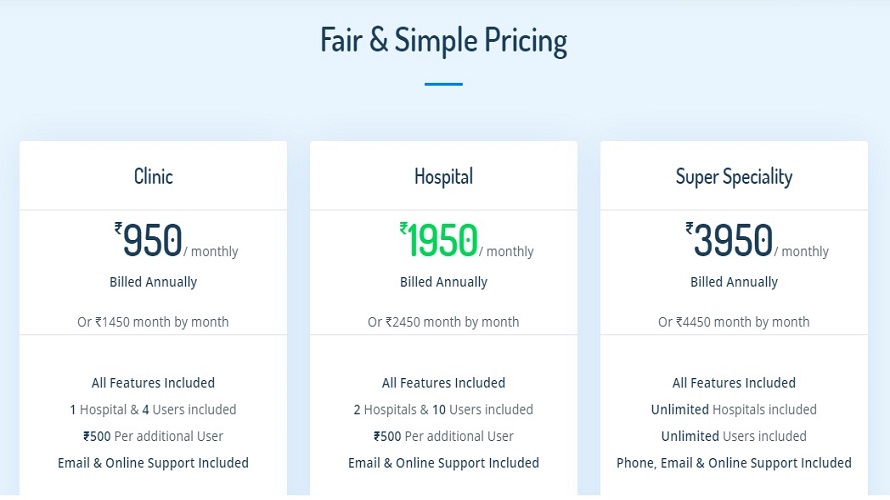This screenshot has height=500, width=890.
Task: Pick the ₹4450 month by month option
Action: (734, 322)
